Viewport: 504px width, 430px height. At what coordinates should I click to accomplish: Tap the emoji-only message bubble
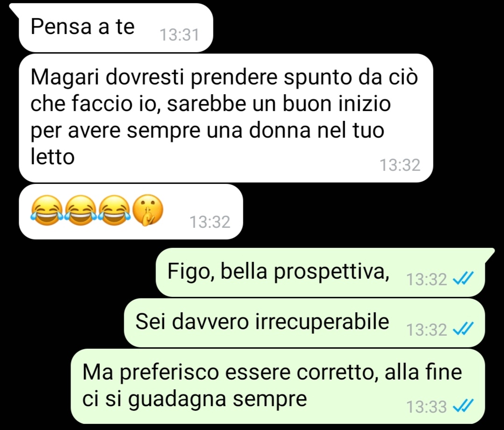pos(131,211)
